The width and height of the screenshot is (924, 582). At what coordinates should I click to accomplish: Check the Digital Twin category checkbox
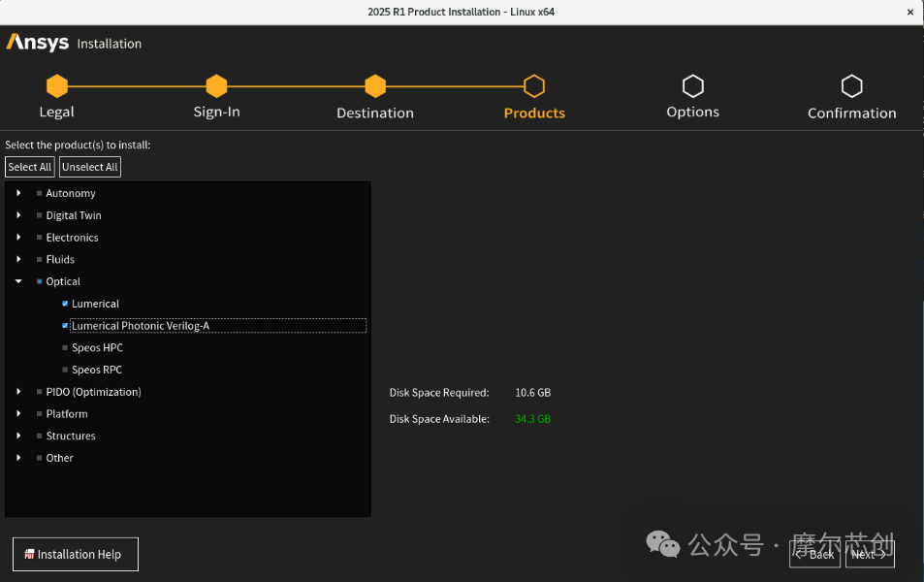click(x=40, y=215)
